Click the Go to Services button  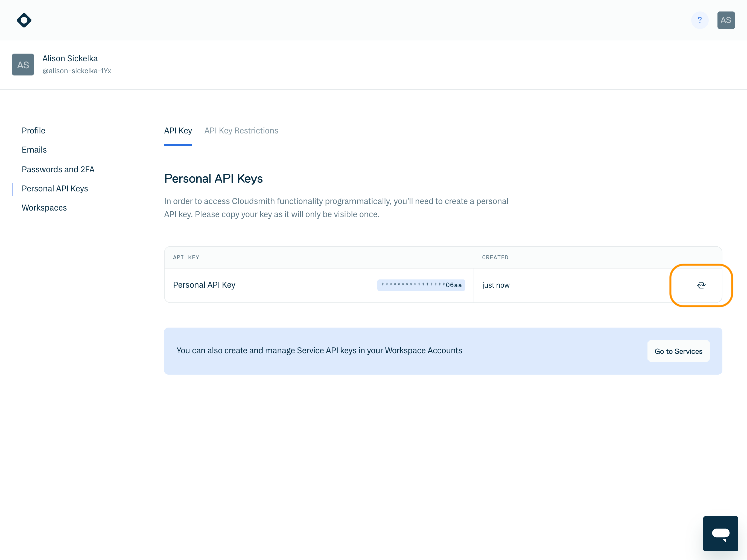click(x=679, y=351)
